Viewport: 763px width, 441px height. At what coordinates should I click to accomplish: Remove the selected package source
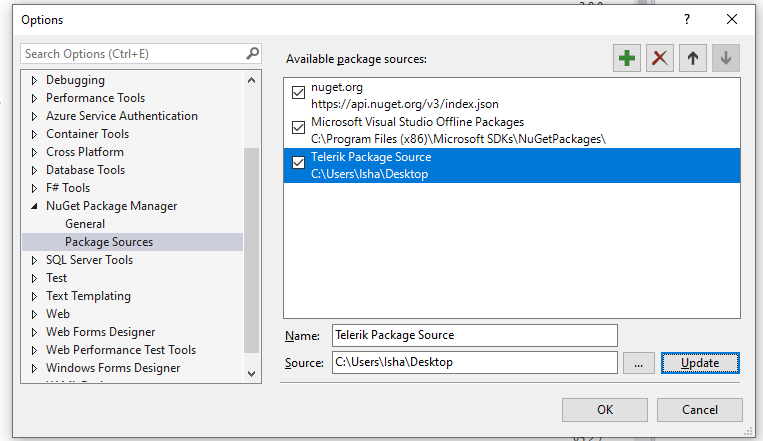[x=659, y=58]
